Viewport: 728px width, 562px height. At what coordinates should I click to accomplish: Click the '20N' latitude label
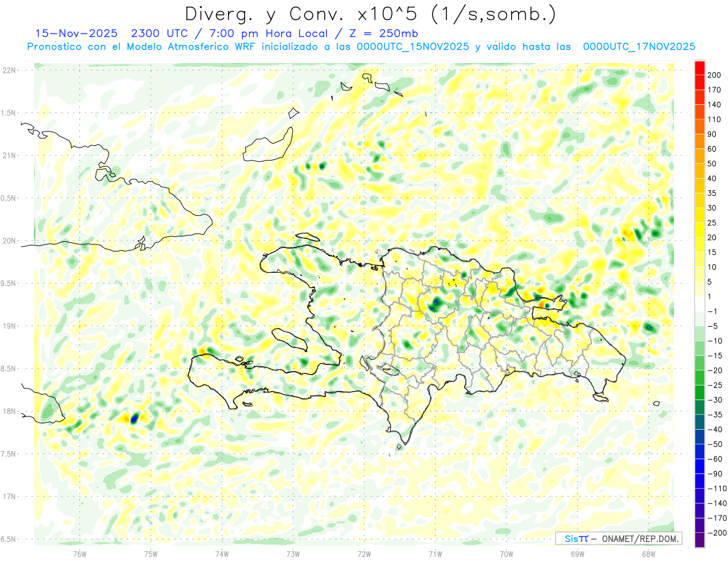point(10,241)
